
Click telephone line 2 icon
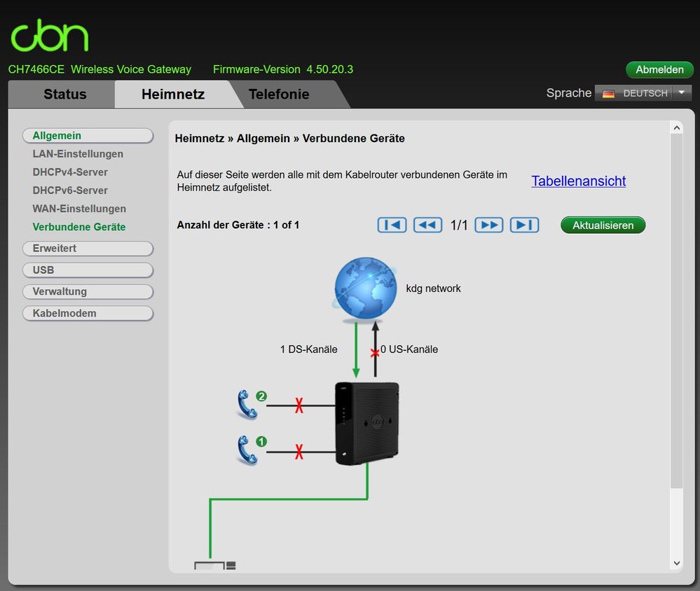pyautogui.click(x=247, y=404)
